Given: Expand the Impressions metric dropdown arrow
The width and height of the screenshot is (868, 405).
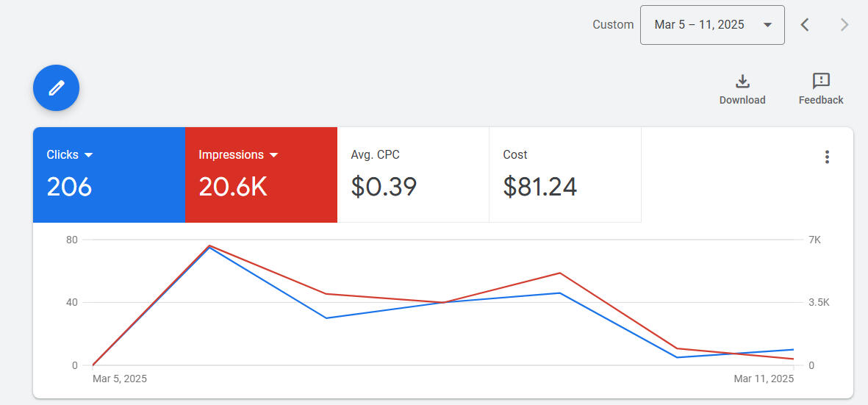Looking at the screenshot, I should 274,155.
